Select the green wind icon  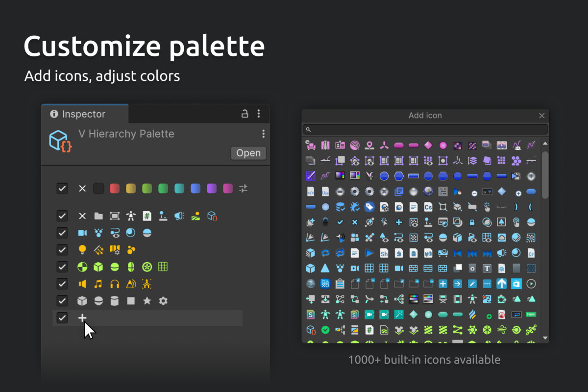tap(502, 330)
